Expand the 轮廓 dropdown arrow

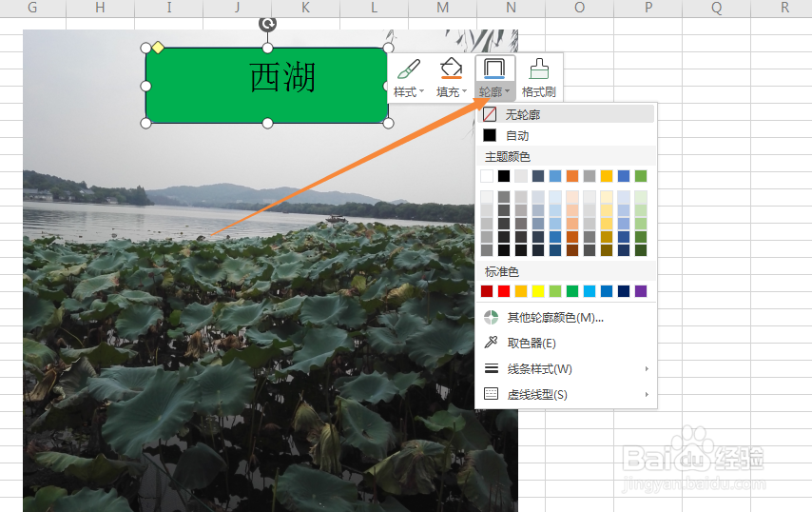508,91
